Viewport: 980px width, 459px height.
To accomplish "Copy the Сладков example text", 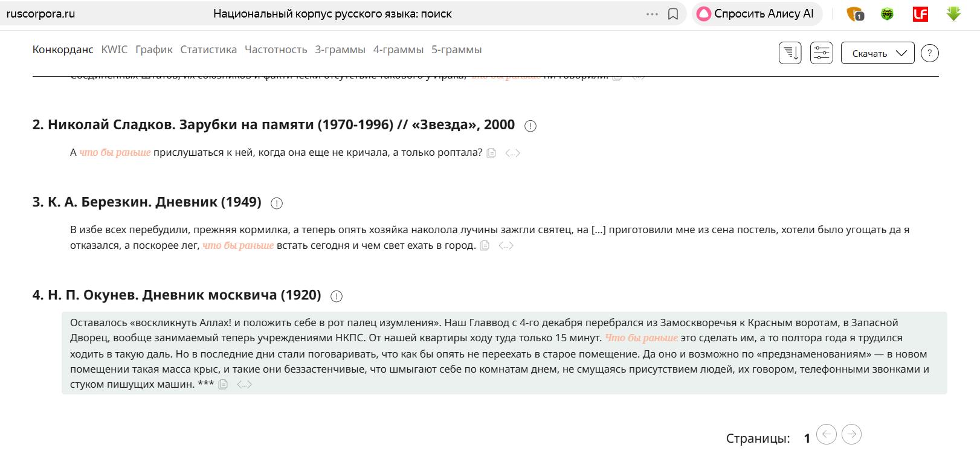I will [x=491, y=153].
